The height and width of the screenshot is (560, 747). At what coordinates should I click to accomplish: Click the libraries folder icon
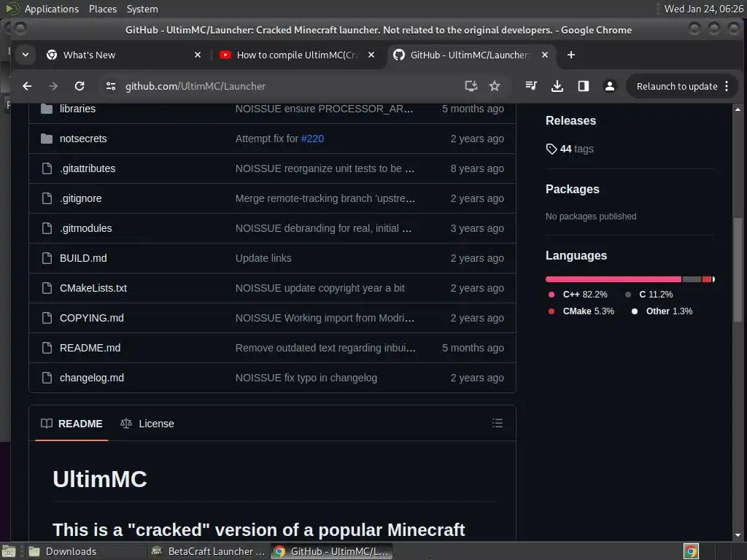(x=47, y=109)
